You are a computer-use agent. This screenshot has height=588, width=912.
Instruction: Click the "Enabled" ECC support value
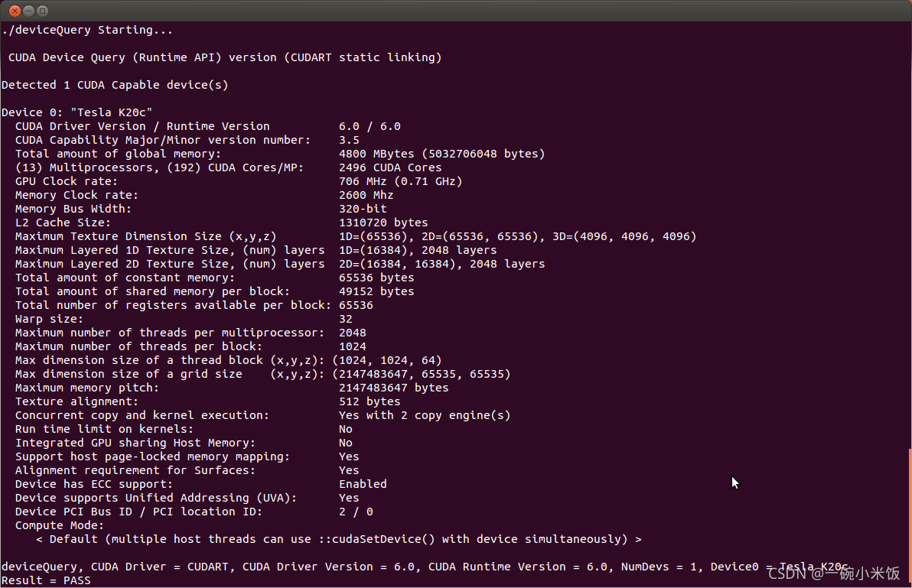[x=363, y=484]
